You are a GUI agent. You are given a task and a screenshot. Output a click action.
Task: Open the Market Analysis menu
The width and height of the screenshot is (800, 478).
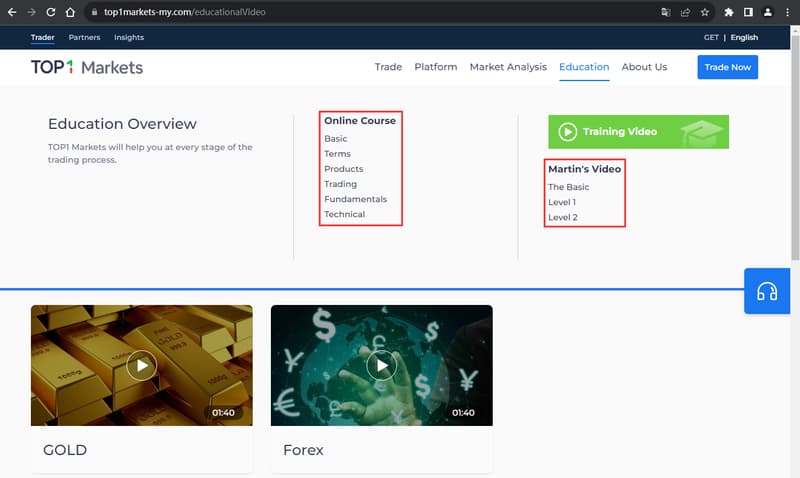tap(508, 67)
